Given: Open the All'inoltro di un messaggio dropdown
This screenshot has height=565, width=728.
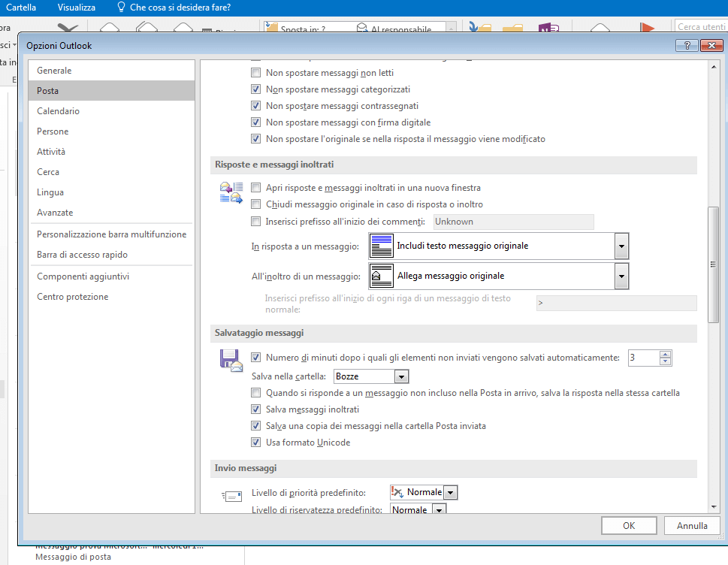Looking at the screenshot, I should click(x=621, y=276).
